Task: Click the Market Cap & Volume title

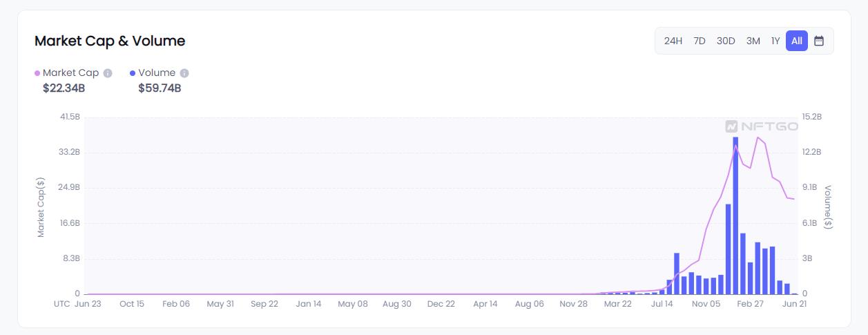Action: pos(110,41)
